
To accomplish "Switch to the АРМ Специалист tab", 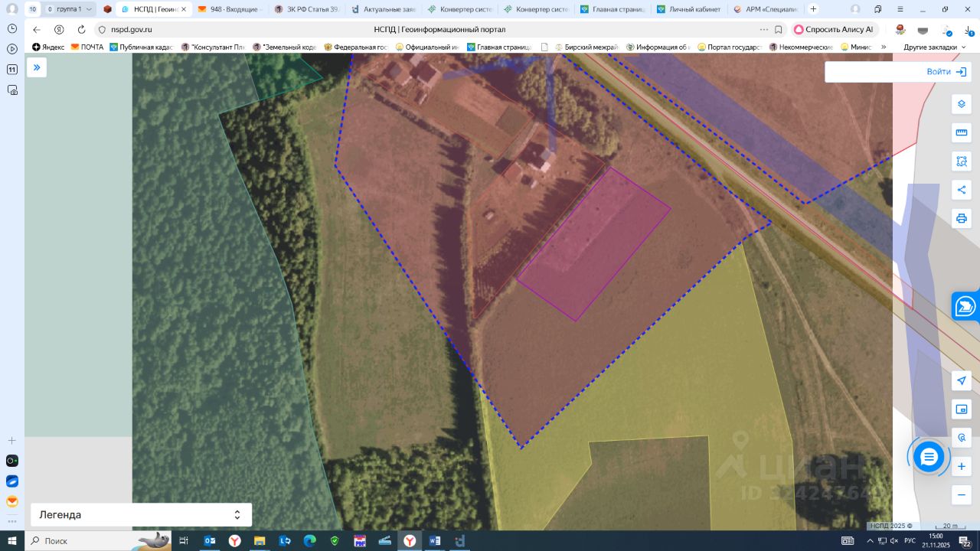I will [766, 9].
